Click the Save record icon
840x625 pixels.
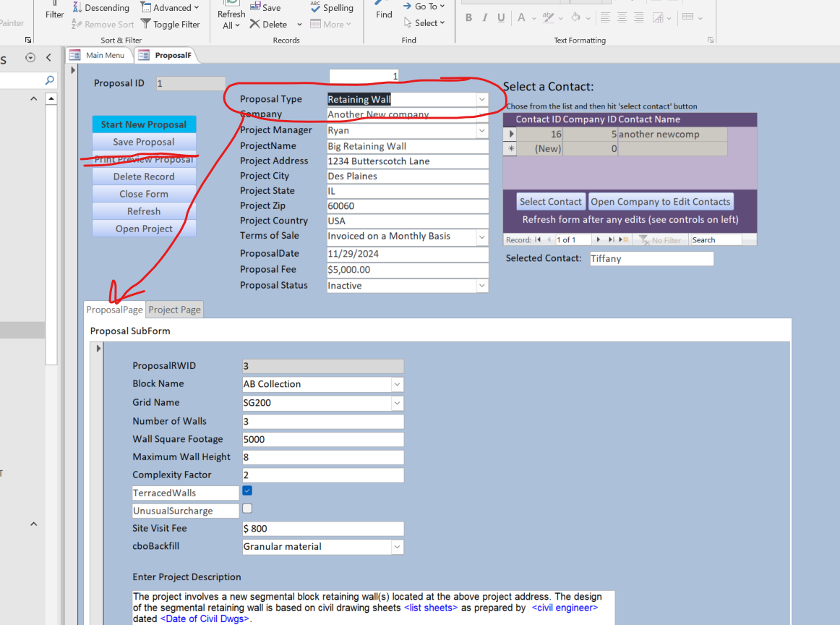pyautogui.click(x=255, y=7)
